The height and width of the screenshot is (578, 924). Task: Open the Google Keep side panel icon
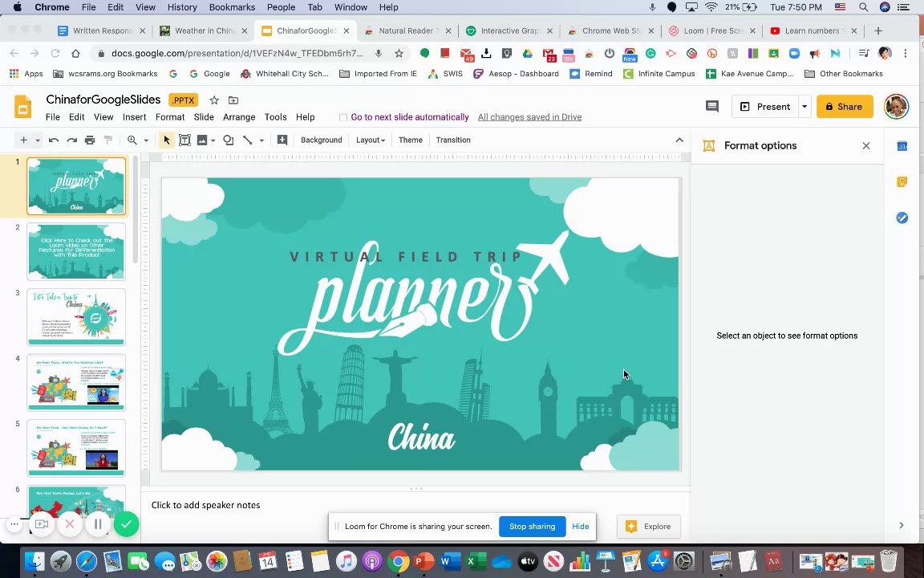pos(902,181)
